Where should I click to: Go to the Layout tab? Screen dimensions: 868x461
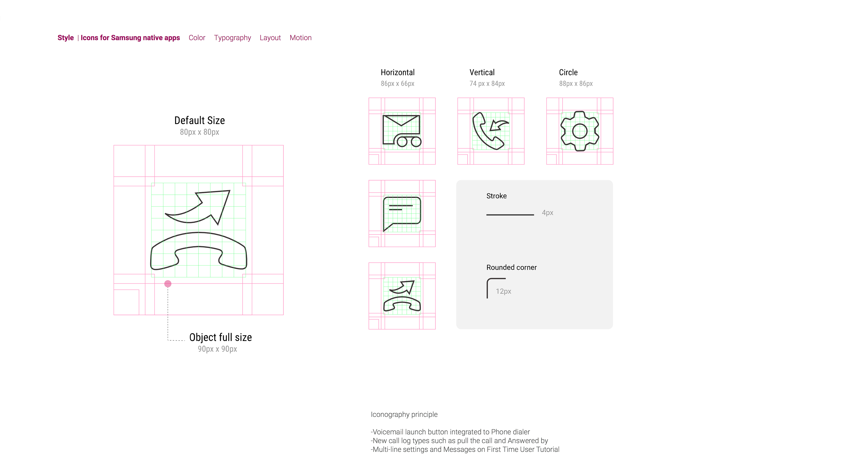tap(270, 38)
